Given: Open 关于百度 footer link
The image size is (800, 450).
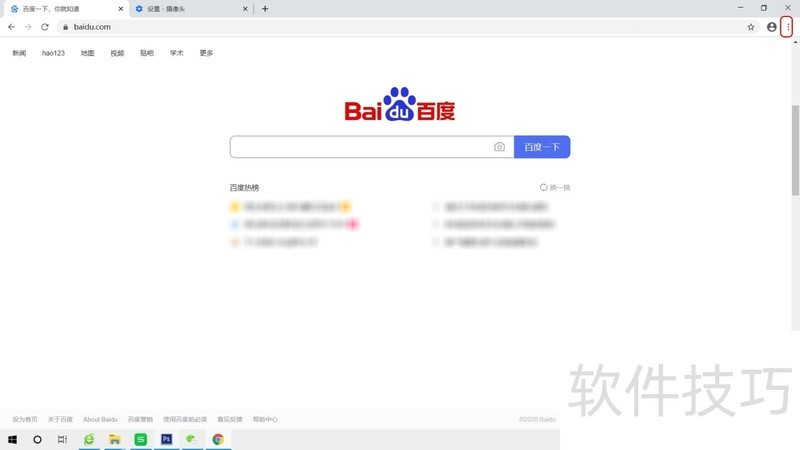Looking at the screenshot, I should [60, 419].
